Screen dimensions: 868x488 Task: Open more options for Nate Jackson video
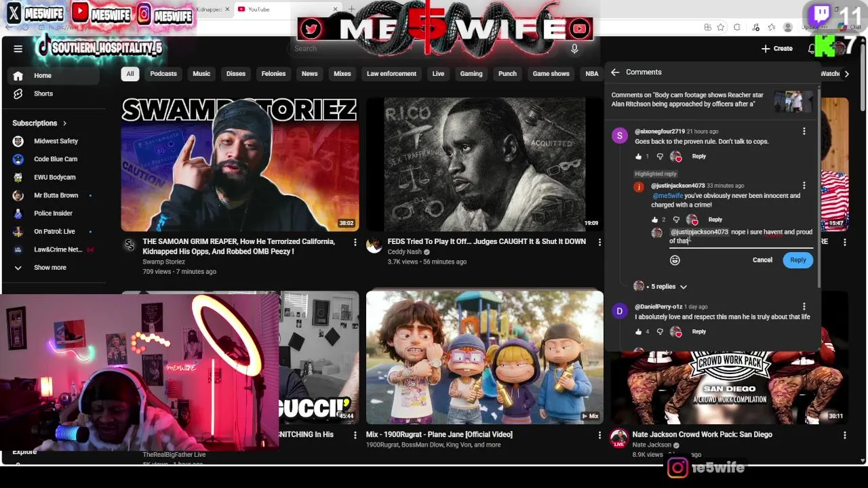pyautogui.click(x=844, y=435)
